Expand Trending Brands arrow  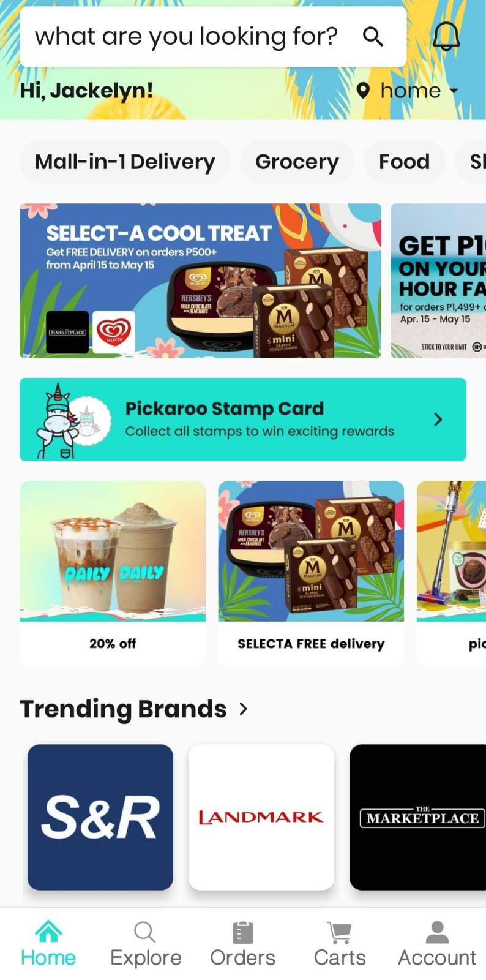(x=244, y=709)
